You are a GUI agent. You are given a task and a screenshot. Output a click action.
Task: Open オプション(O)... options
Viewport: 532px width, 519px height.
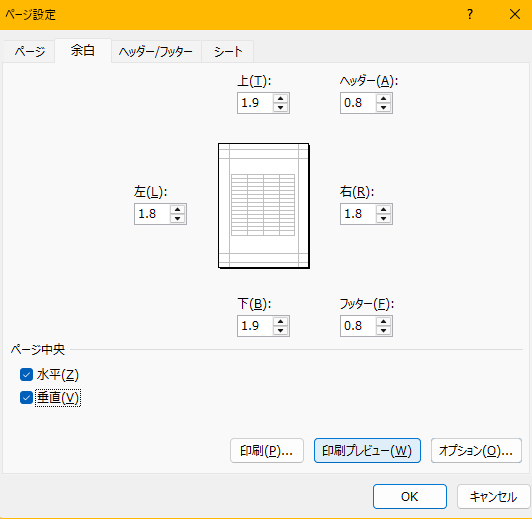(476, 450)
